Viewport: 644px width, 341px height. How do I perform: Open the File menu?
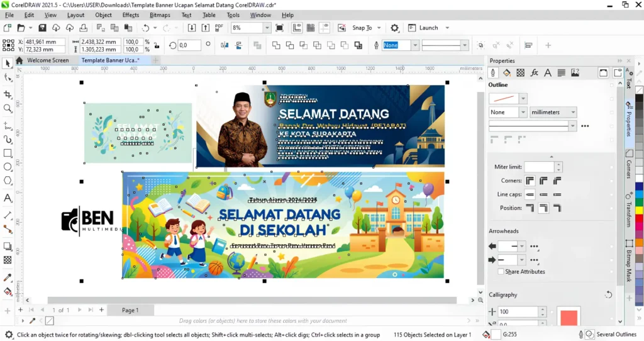pos(9,15)
